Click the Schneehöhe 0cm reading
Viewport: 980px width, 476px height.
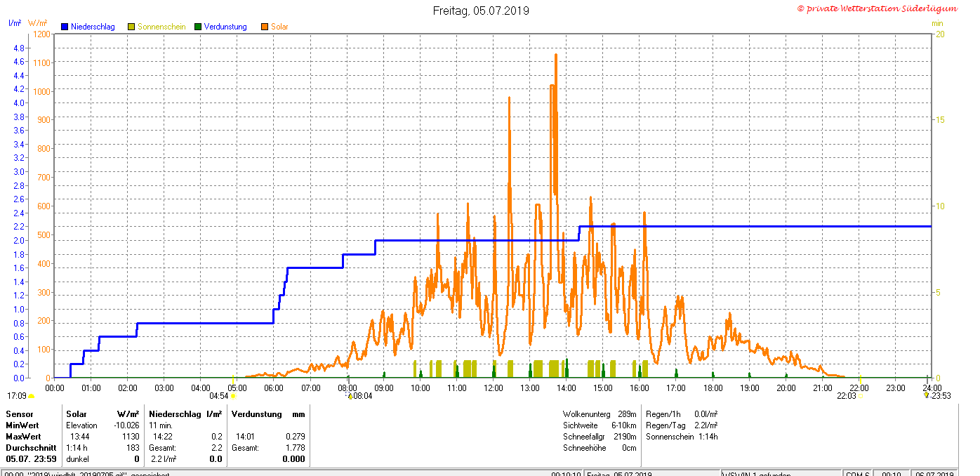(x=600, y=448)
